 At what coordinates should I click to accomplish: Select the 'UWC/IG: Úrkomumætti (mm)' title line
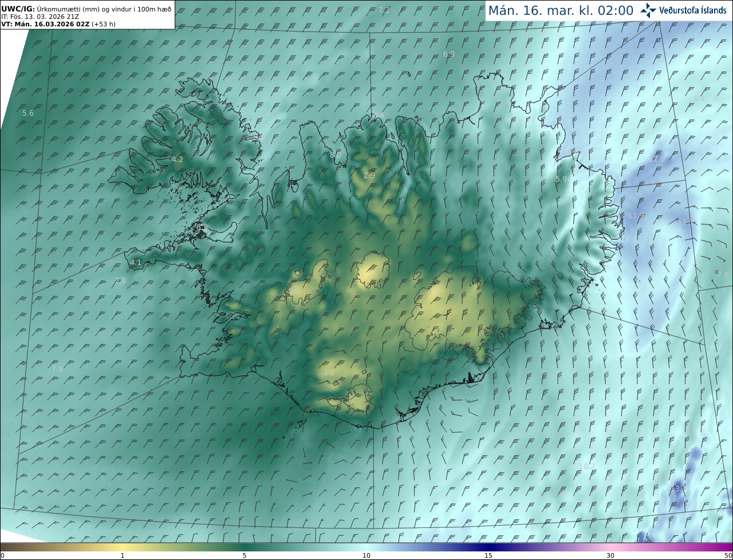(x=86, y=9)
